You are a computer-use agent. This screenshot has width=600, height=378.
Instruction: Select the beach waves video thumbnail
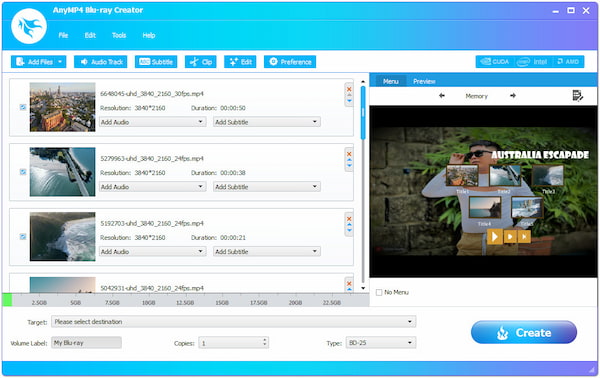point(62,237)
